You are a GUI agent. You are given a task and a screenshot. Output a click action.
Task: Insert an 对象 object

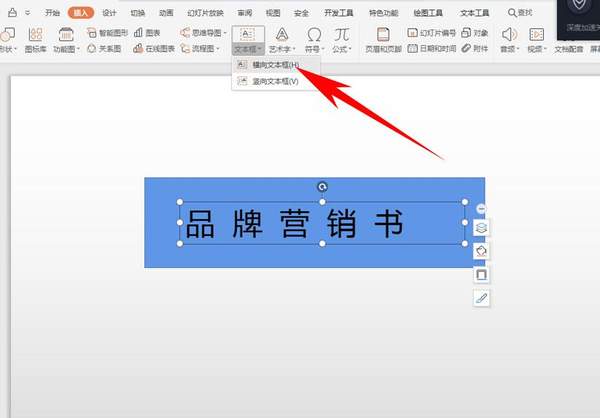pos(475,33)
